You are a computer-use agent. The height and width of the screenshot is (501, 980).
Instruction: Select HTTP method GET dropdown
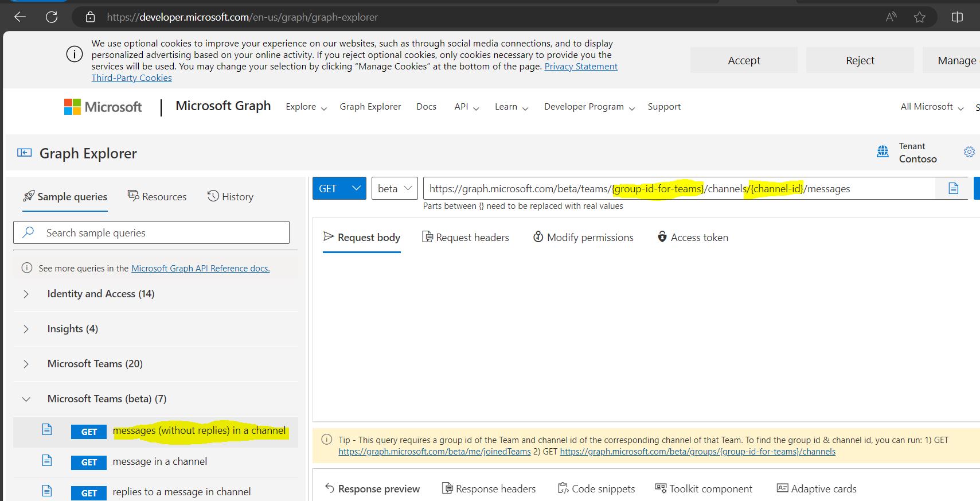point(339,188)
